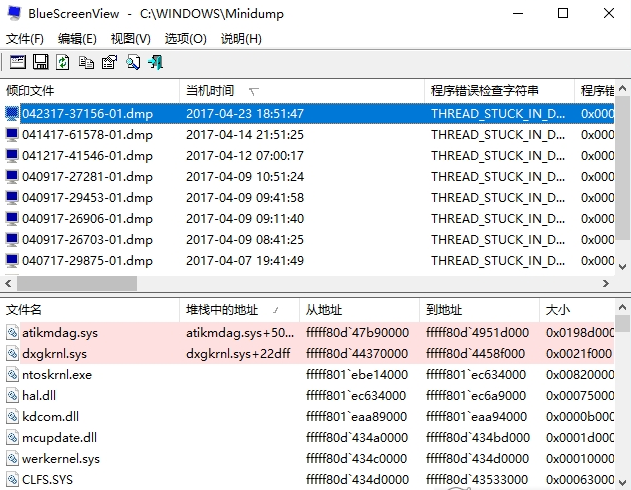
Task: Click the upper pane scroll right arrow
Action: [x=606, y=283]
